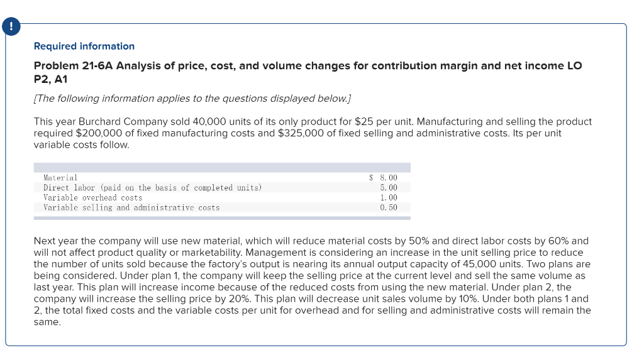Image resolution: width=644 pixels, height=352 pixels.
Task: Click the "$25 per unit" text
Action: [384, 121]
